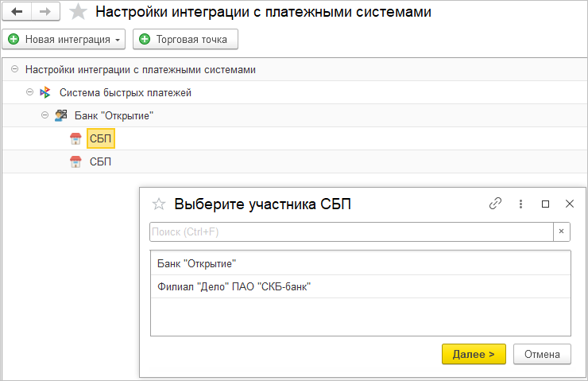Click the Банк Открытие node icon
Screen dimensions: 588x381
coord(60,116)
